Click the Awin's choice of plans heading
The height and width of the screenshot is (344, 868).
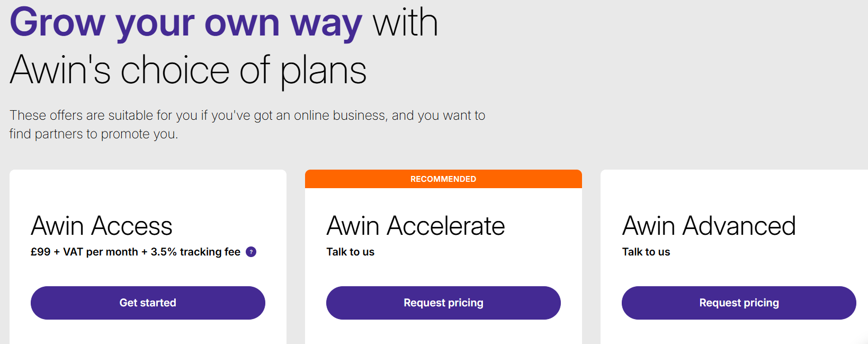[188, 70]
